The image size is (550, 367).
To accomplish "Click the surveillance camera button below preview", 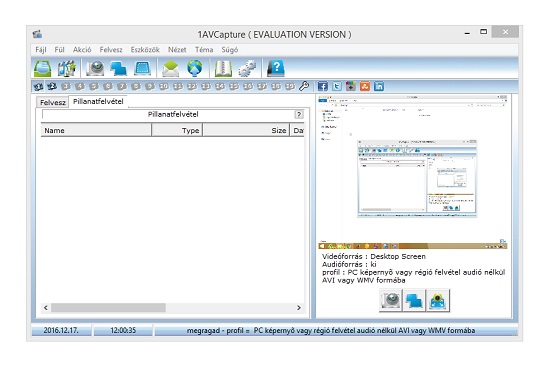I will [x=438, y=300].
